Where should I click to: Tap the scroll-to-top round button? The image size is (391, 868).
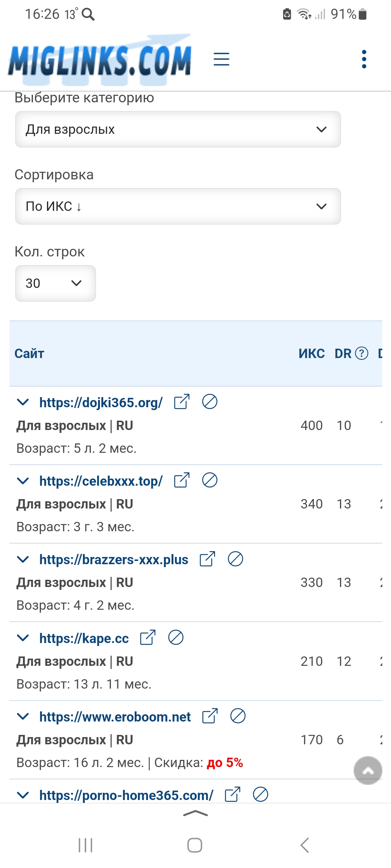point(368,770)
